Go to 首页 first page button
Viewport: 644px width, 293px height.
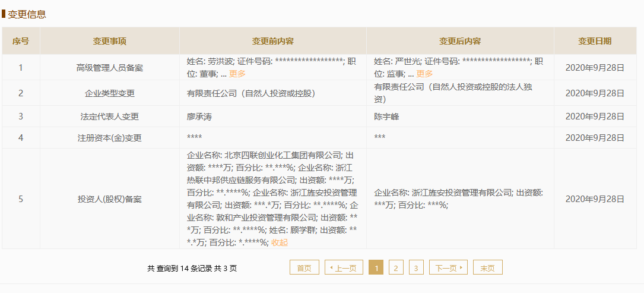click(304, 268)
